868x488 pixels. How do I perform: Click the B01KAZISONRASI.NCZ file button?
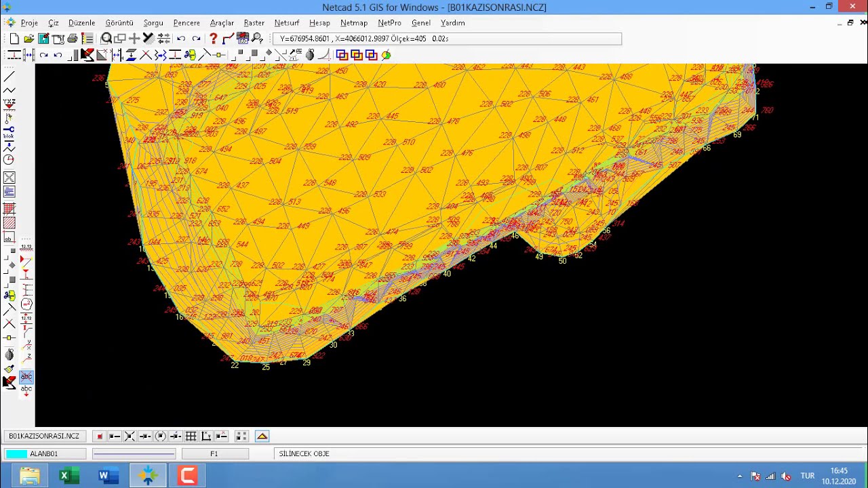(44, 436)
